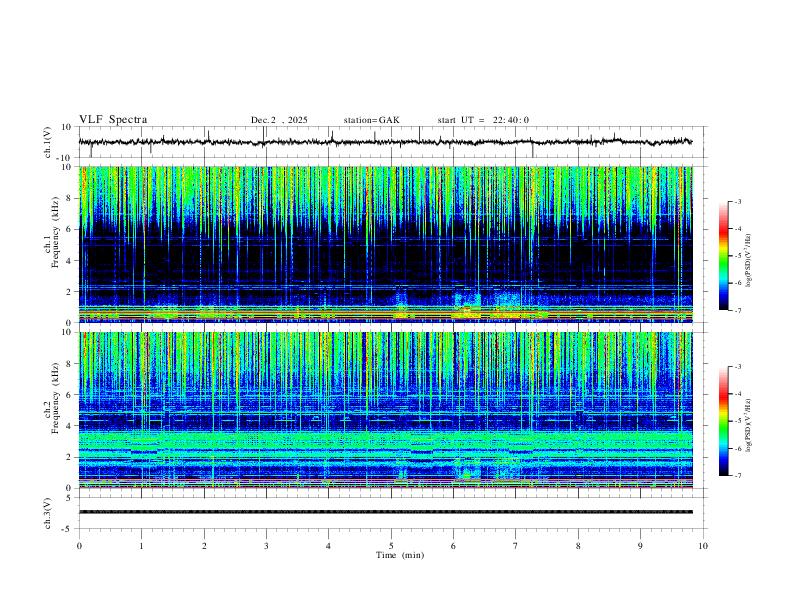Click the "log(PSD)" label beside the ch.1 color bar
Viewport: 792px width, 612px height.
748,261
